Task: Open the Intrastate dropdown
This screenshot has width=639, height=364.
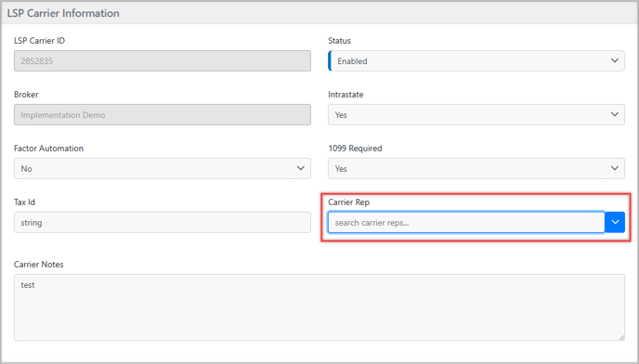Action: tap(476, 114)
